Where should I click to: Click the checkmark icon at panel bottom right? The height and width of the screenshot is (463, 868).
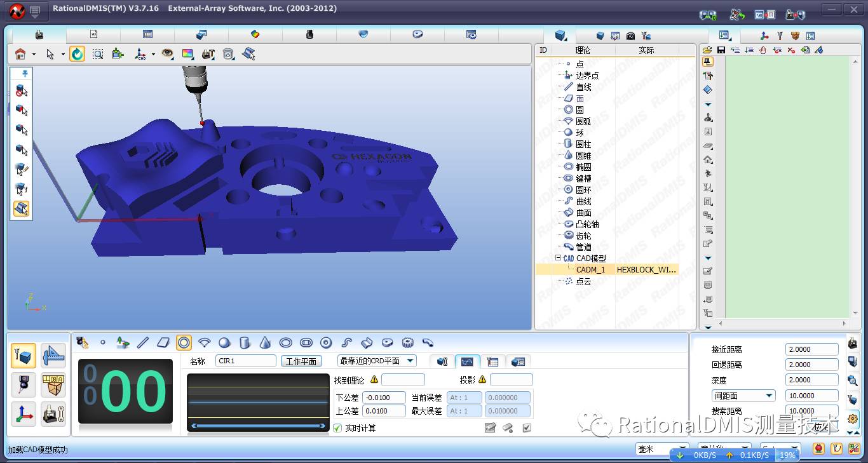tap(527, 428)
